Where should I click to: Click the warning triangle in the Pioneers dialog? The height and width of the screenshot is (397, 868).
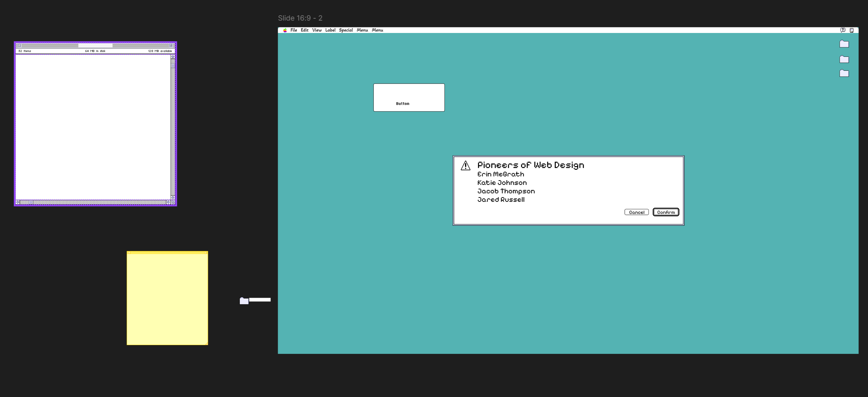point(466,166)
